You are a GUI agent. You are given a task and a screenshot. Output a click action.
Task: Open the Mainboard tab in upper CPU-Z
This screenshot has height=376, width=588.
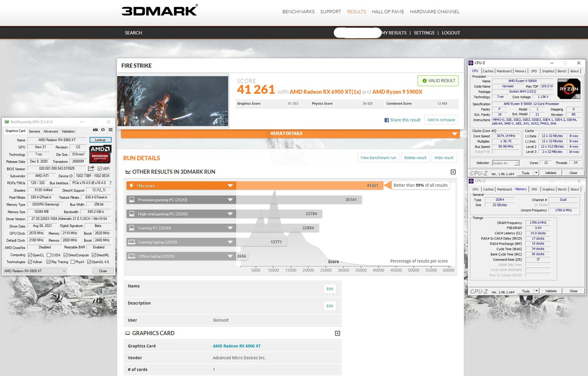coord(504,71)
